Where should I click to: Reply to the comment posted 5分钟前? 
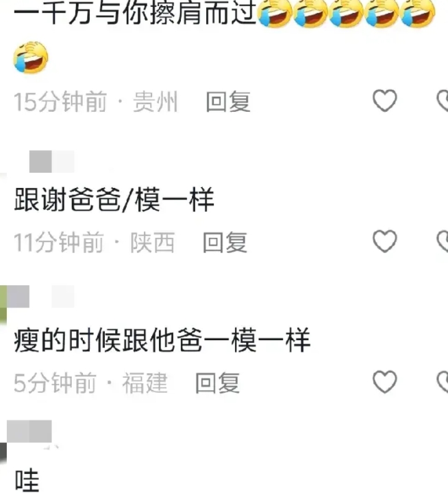point(218,383)
